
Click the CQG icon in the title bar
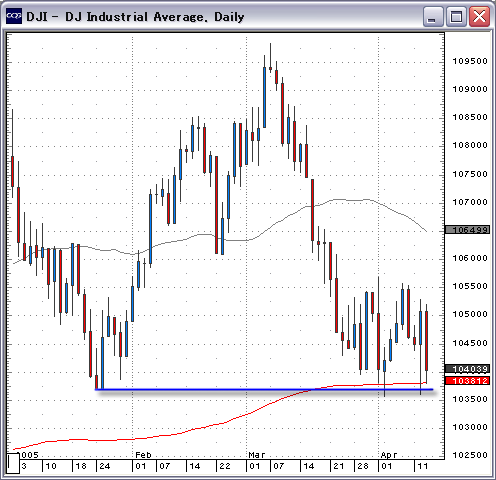coord(14,16)
